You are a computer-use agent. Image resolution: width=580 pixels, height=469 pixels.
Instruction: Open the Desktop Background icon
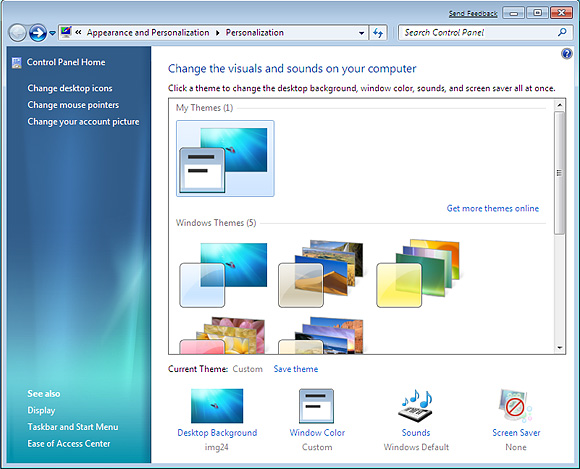[217, 406]
